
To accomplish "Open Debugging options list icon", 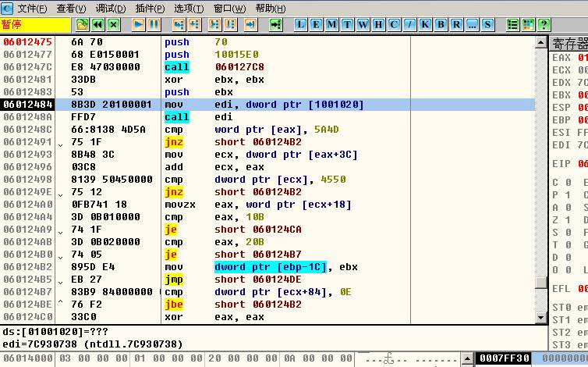I will click(x=512, y=25).
